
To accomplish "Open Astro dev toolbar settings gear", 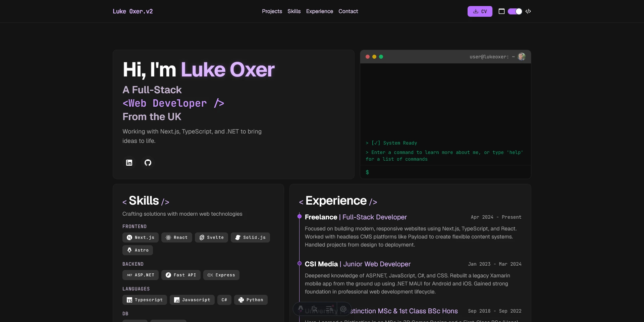I will [x=343, y=309].
